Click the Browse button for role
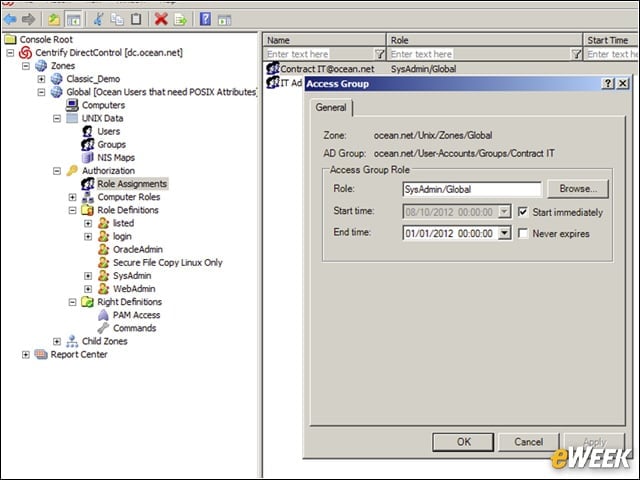640x480 pixels. pos(578,189)
